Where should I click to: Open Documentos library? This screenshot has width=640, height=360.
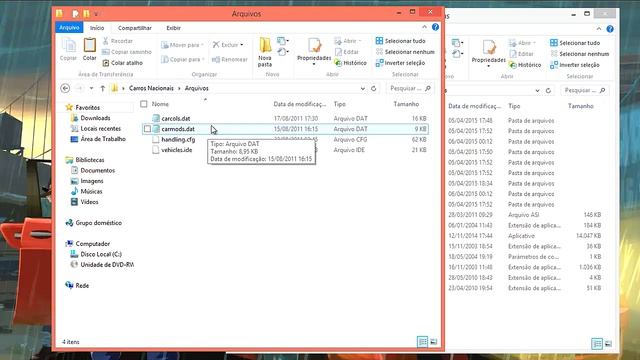click(98, 171)
